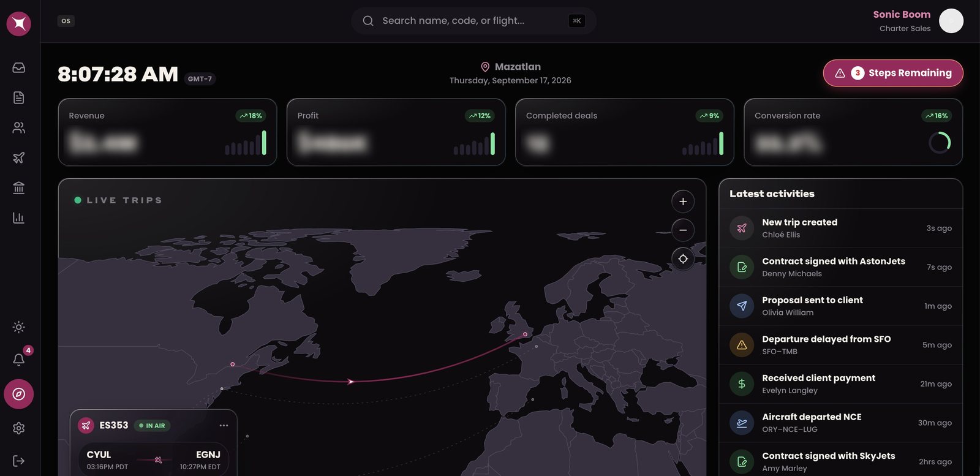Open the compass explore icon

[19, 394]
